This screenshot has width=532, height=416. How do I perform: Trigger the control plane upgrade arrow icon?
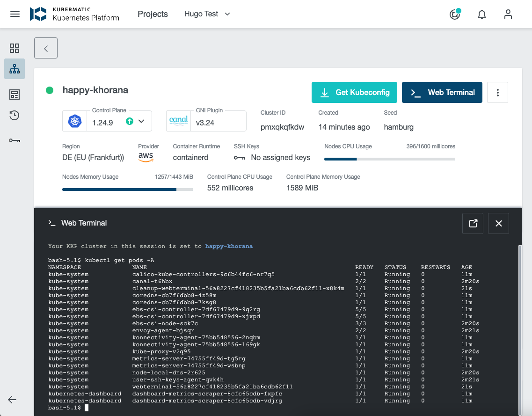(x=129, y=121)
